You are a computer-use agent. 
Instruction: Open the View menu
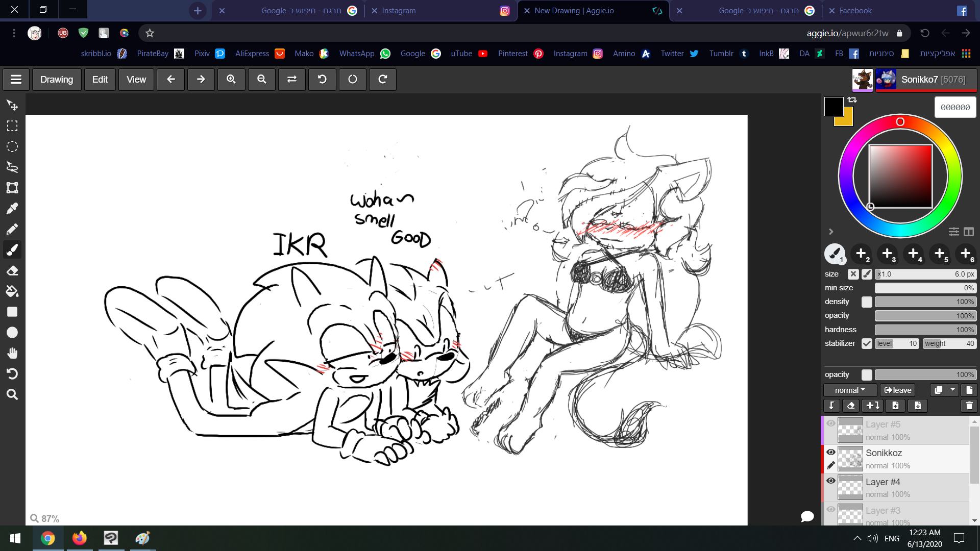point(136,80)
